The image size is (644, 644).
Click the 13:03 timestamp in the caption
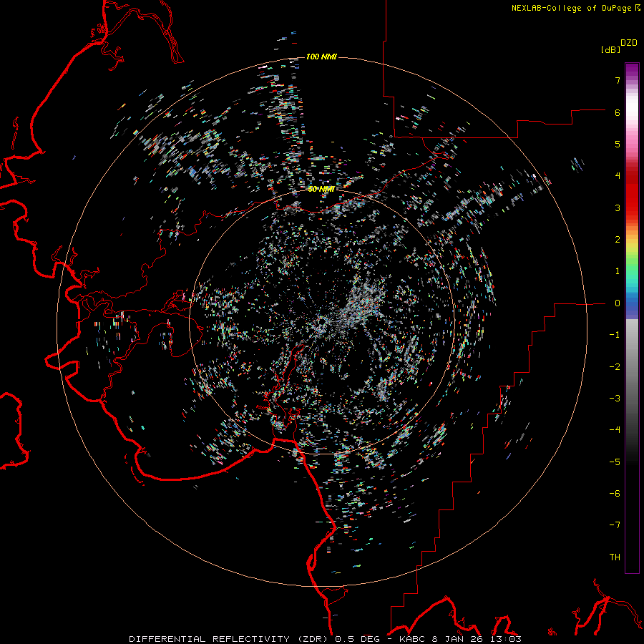pyautogui.click(x=505, y=639)
